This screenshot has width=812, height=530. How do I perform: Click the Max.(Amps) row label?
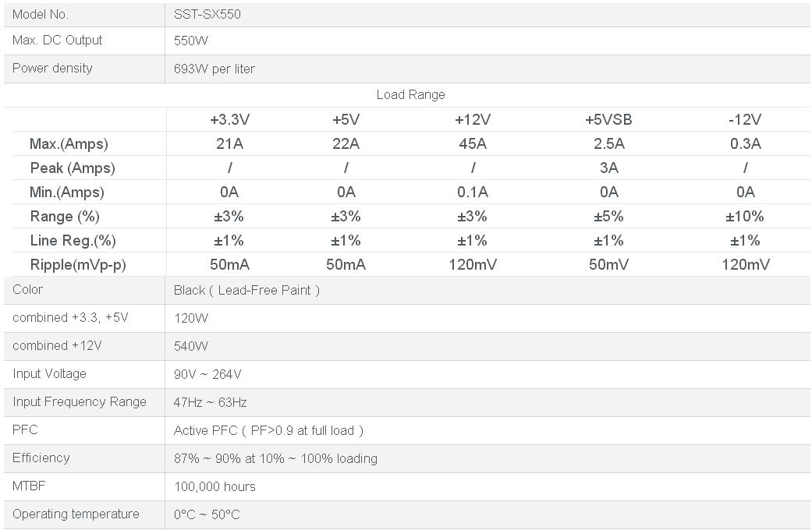click(x=69, y=143)
